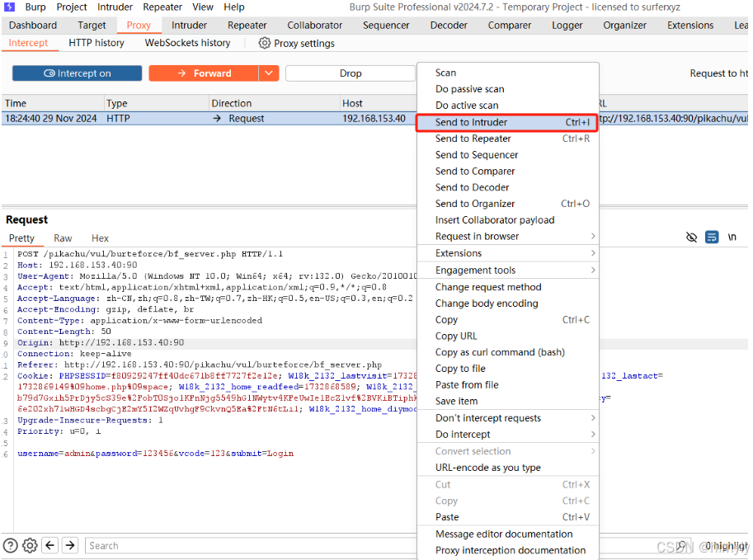The height and width of the screenshot is (560, 753).
Task: Open the HTTP history sub-tab
Action: click(96, 43)
